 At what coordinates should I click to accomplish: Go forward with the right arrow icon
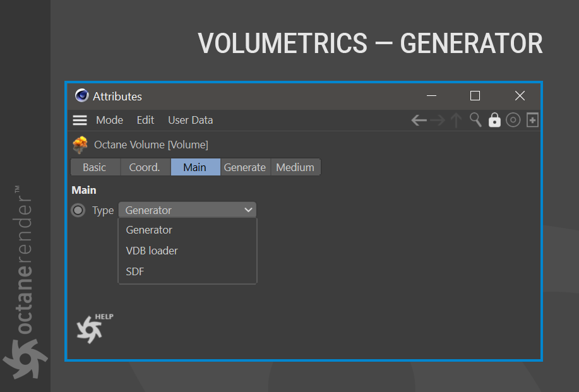coord(438,121)
